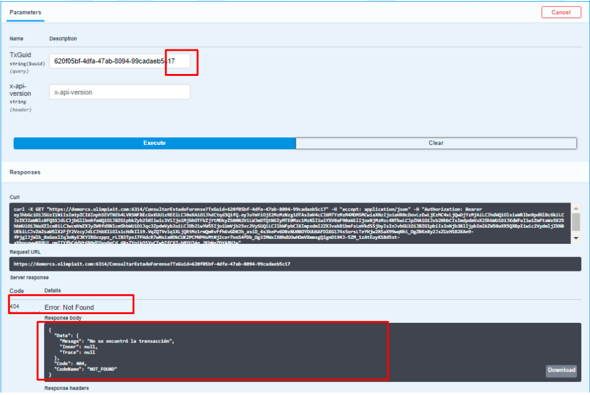This screenshot has height=395, width=590.
Task: Click the Description column header
Action: (x=63, y=39)
